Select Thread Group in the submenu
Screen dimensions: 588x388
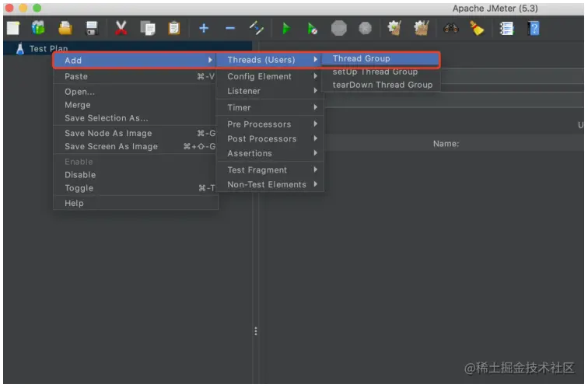pyautogui.click(x=381, y=59)
